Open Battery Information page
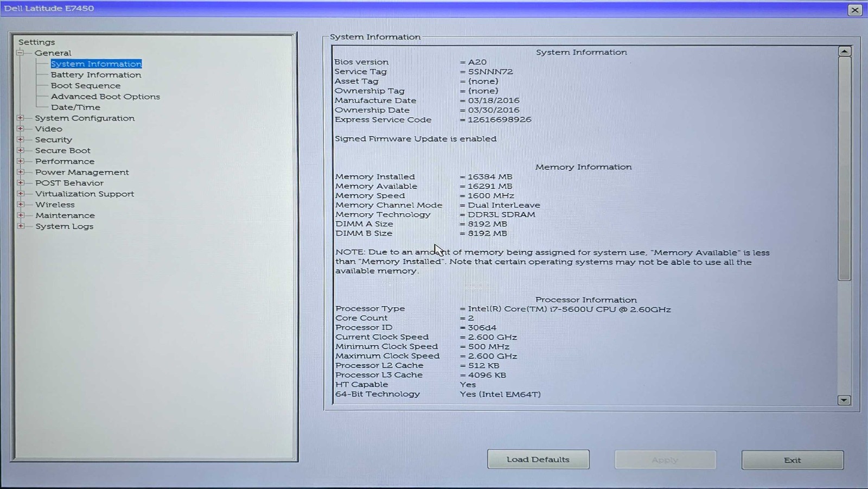Image resolution: width=868 pixels, height=489 pixels. click(96, 75)
